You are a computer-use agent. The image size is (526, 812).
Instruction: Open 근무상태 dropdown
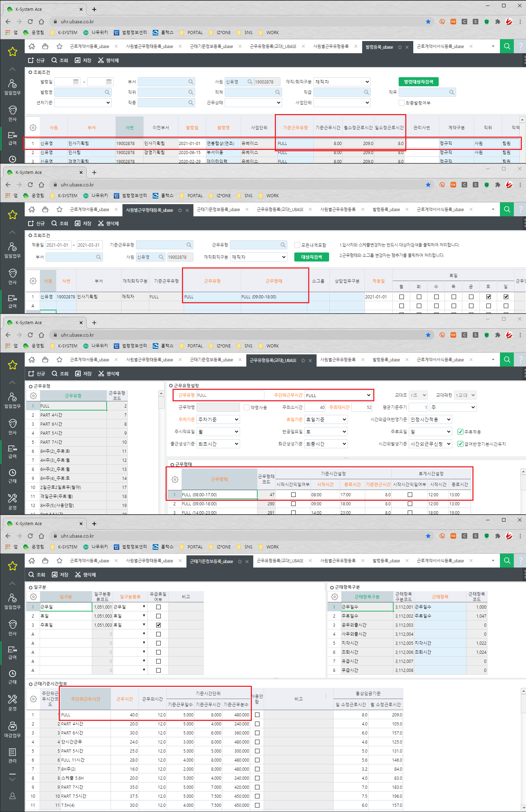pos(253,103)
